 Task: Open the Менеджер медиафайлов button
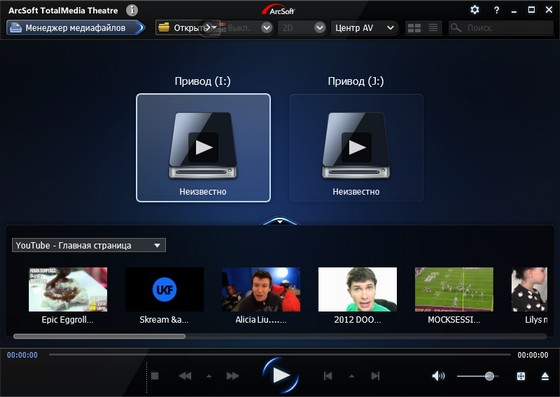point(75,27)
